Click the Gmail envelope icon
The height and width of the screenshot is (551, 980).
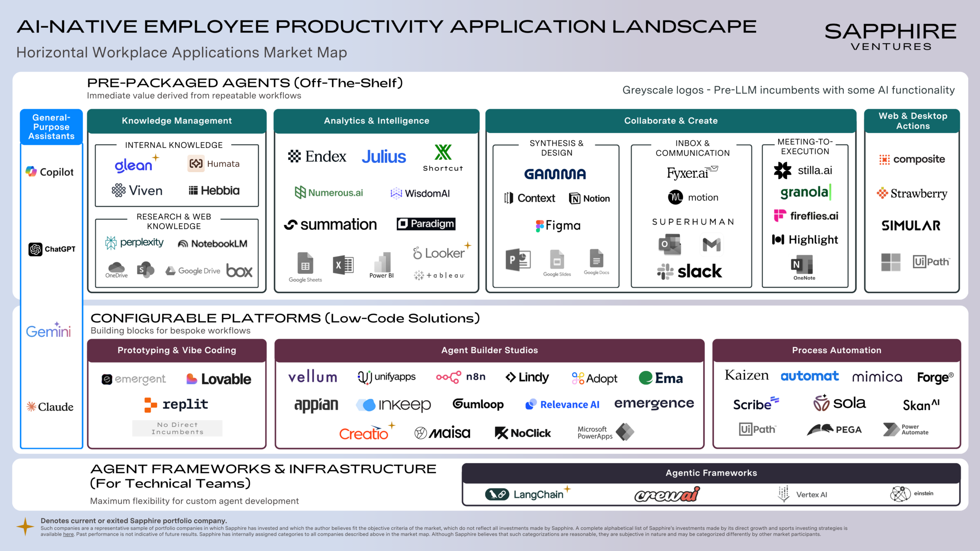(x=711, y=244)
